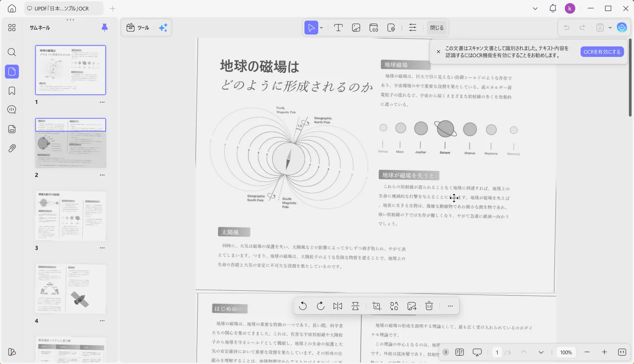
Task: Open the Home icon in title bar
Action: (x=12, y=8)
